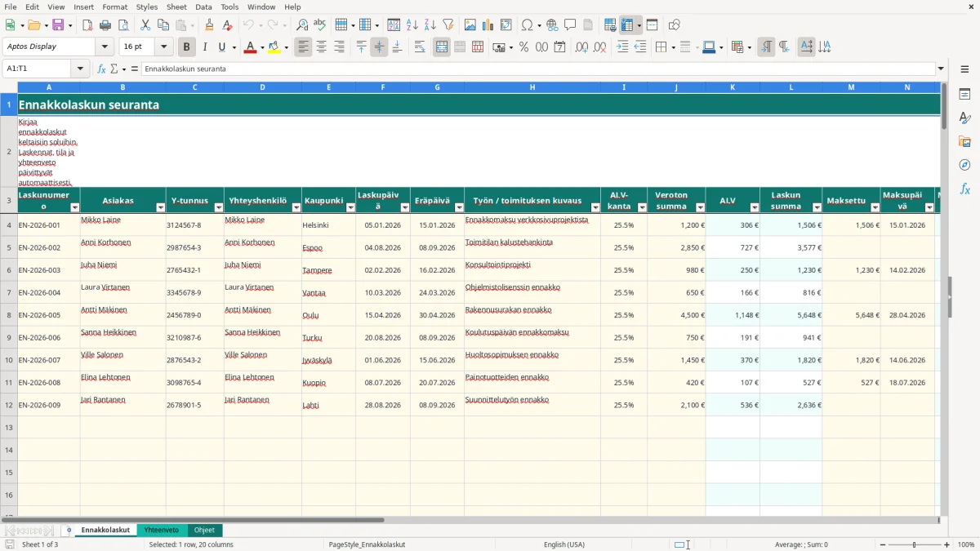
Task: Open the Asiakas column filter dropdown
Action: pyautogui.click(x=159, y=207)
